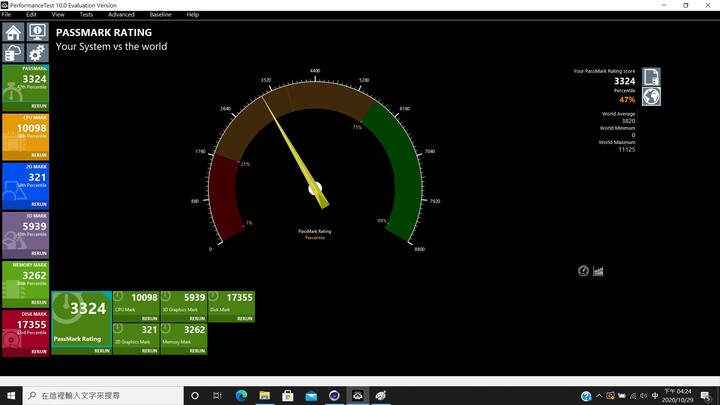Click the World Maximum 11125 value
This screenshot has width=720, height=405.
pyautogui.click(x=627, y=150)
